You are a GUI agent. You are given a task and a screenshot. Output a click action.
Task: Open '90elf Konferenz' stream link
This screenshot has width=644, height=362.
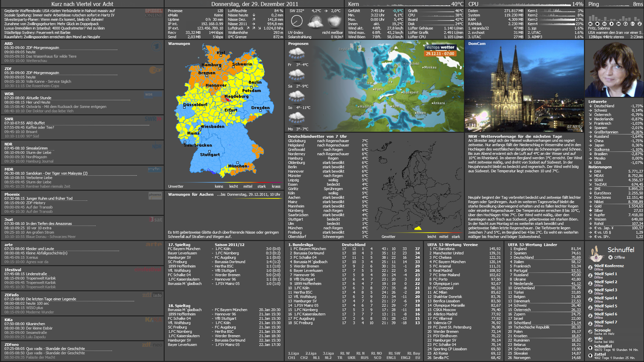(x=609, y=266)
